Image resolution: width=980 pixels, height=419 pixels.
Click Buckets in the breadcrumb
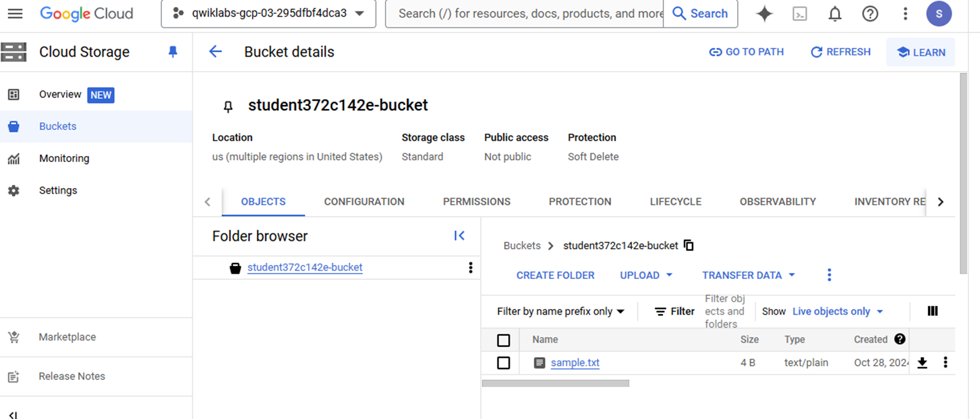(522, 246)
